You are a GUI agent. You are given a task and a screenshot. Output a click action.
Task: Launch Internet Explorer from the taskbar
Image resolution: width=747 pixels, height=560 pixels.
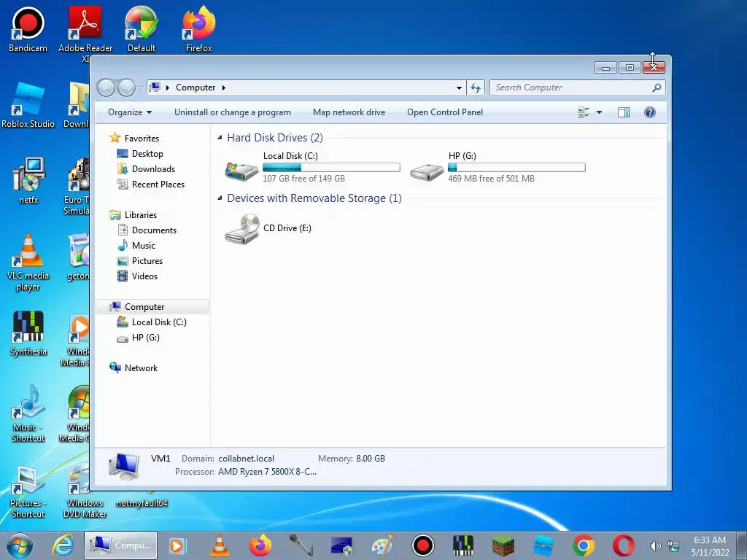(63, 545)
